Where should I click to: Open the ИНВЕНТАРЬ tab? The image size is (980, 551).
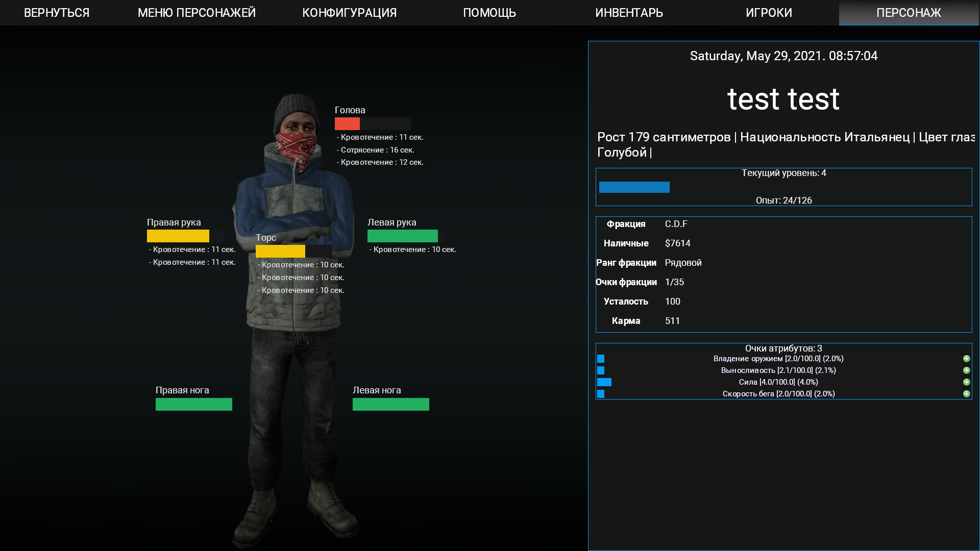(629, 13)
